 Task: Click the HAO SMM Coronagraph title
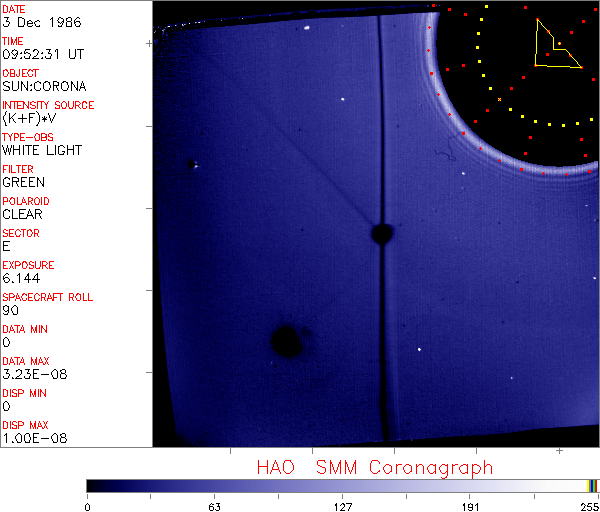(x=375, y=468)
